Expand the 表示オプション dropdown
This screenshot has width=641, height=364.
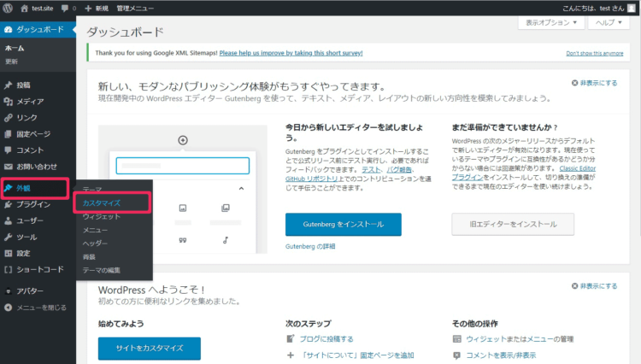(551, 23)
